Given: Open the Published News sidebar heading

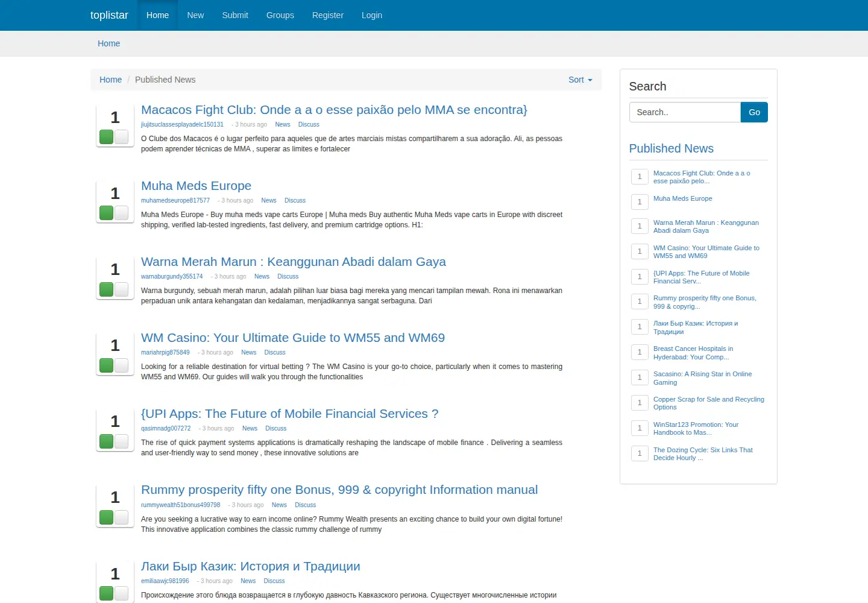Looking at the screenshot, I should (x=671, y=148).
